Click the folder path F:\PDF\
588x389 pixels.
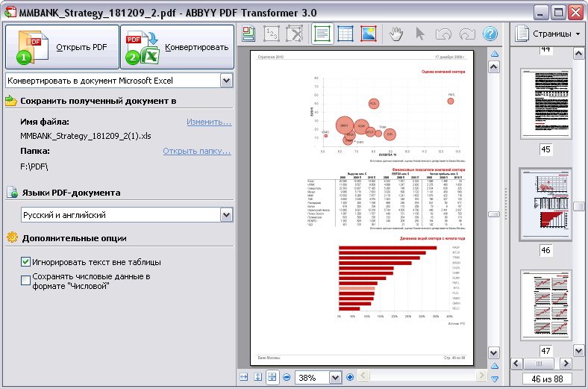coord(34,167)
